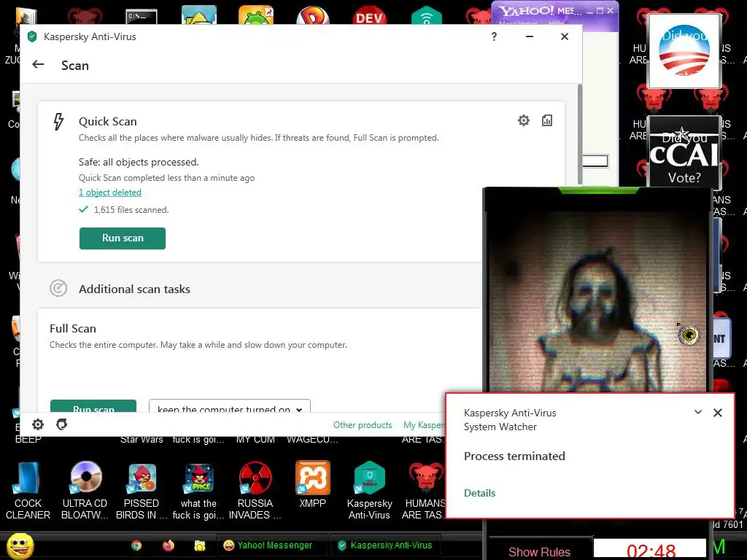
Task: Click the DEV desktop icon at top
Action: pyautogui.click(x=370, y=15)
